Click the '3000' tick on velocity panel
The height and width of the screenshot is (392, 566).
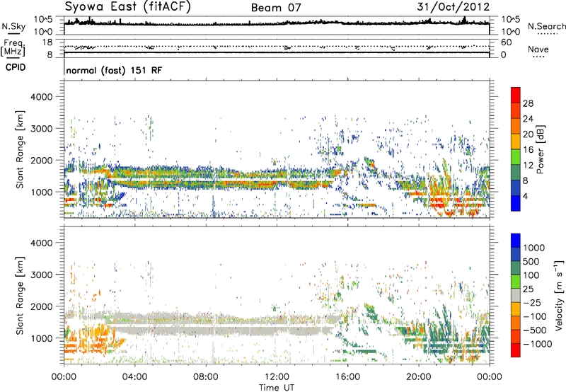[x=41, y=275]
